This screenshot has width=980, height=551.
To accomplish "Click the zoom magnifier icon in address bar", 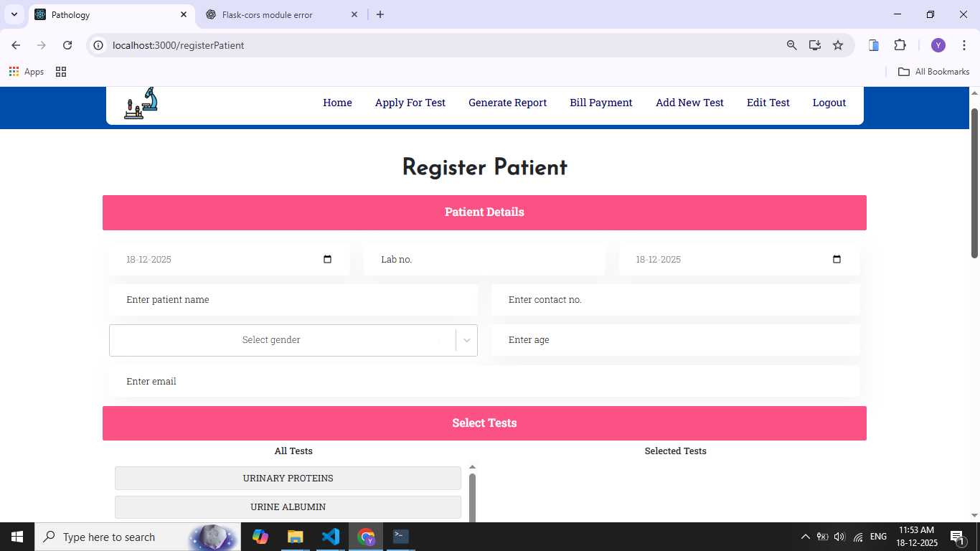I will [792, 45].
